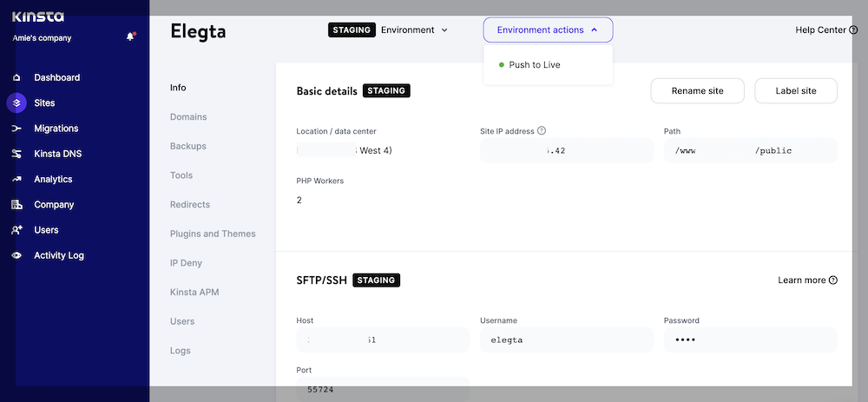Click the Help Center question mark icon

[x=853, y=30]
